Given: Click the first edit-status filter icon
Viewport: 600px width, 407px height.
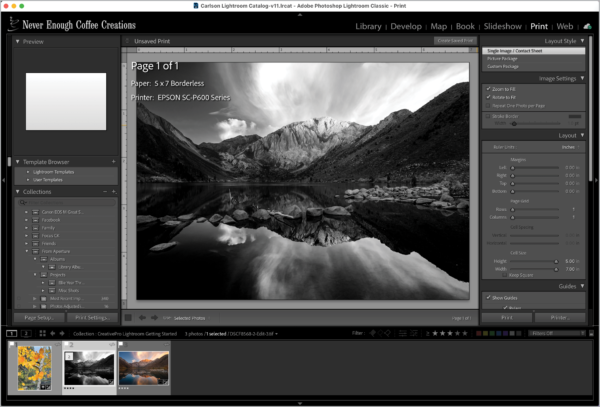Looking at the screenshot, I should 403,334.
